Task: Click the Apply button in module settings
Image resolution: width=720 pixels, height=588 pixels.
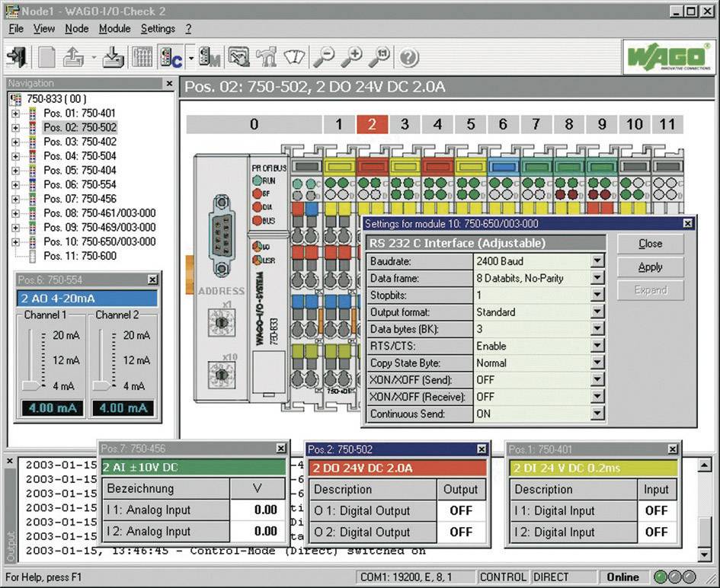Action: [x=650, y=267]
